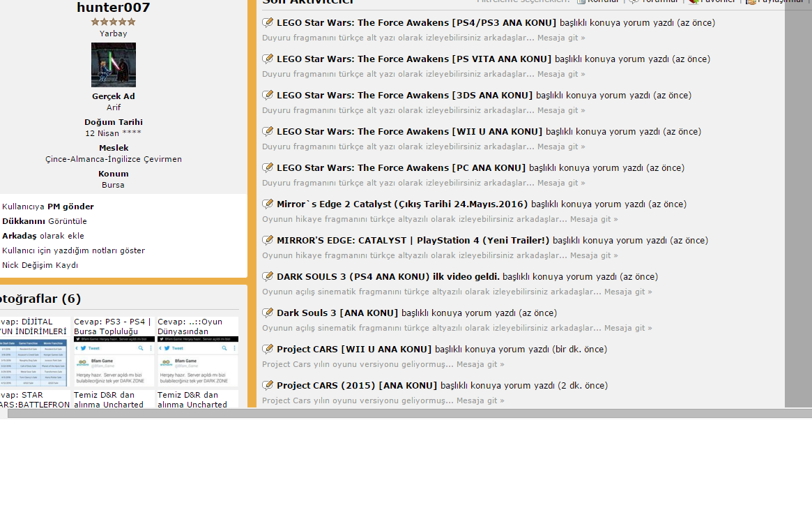Click the 'Cevap: ..::Oyun Dünyasından' caption
Screen dimensions: 812x510
point(190,327)
